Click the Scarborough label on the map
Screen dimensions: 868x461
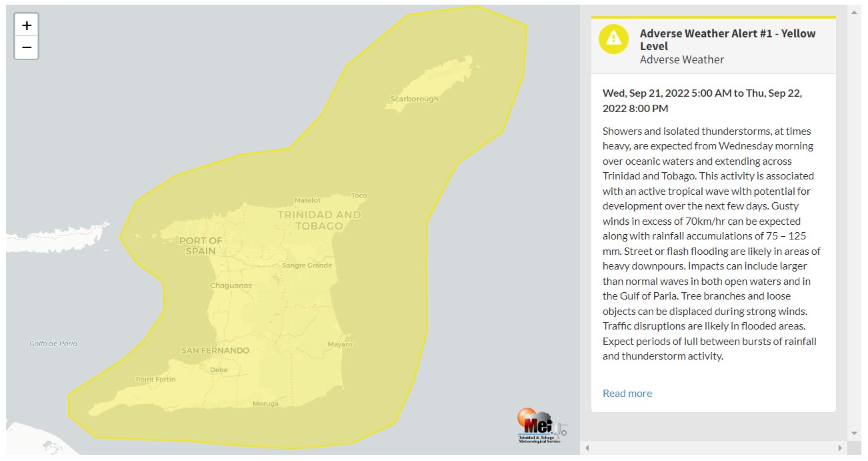click(415, 99)
